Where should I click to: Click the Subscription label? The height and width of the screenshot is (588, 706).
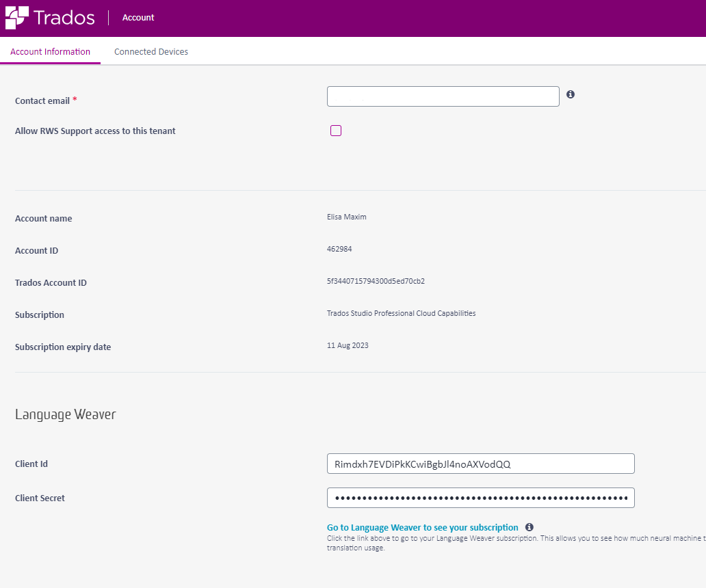click(x=40, y=315)
